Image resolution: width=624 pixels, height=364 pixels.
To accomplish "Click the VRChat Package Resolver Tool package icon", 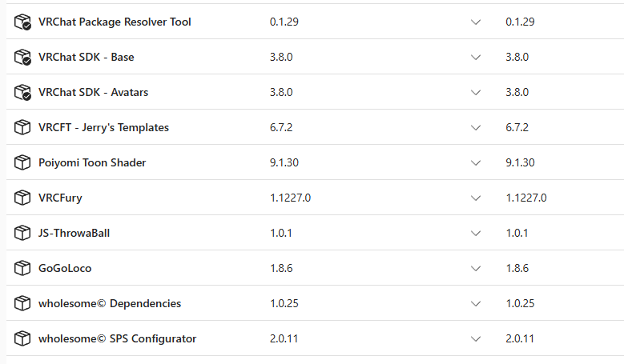I will pos(22,22).
